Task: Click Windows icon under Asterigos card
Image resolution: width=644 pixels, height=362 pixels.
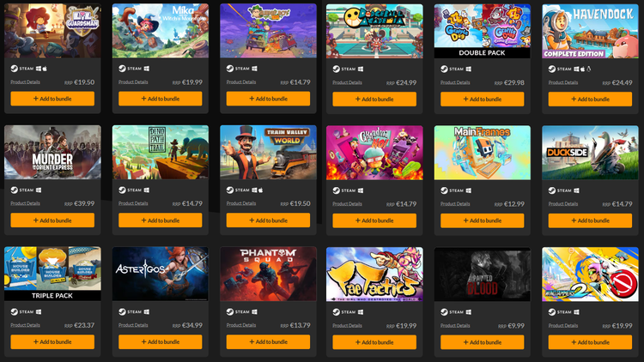Action: point(147,312)
